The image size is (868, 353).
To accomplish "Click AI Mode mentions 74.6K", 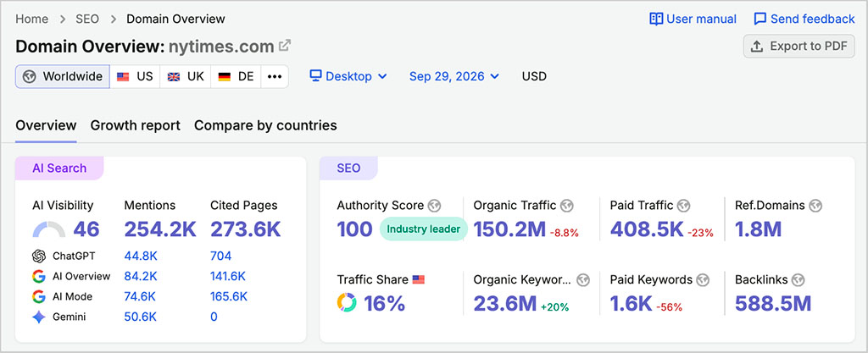I will pos(141,296).
